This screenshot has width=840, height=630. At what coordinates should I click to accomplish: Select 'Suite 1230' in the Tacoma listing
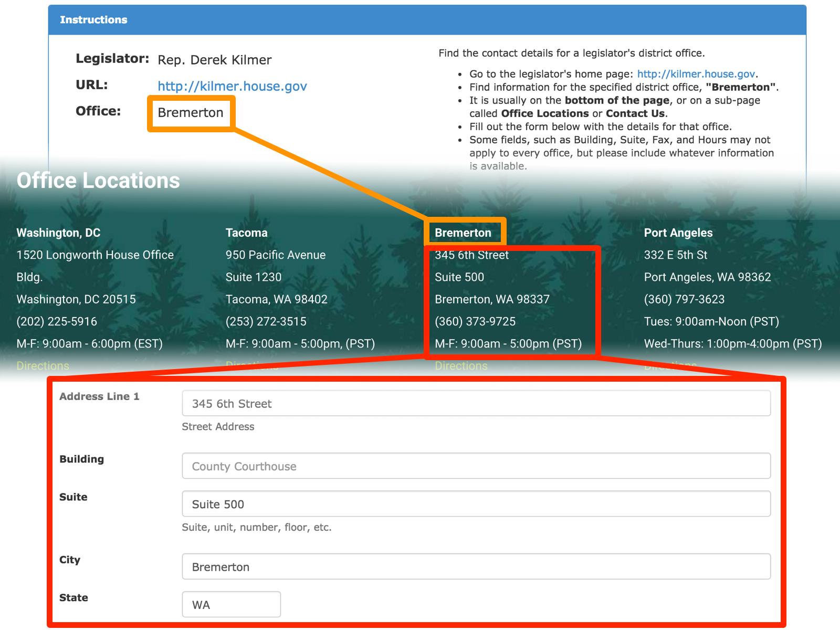[254, 277]
